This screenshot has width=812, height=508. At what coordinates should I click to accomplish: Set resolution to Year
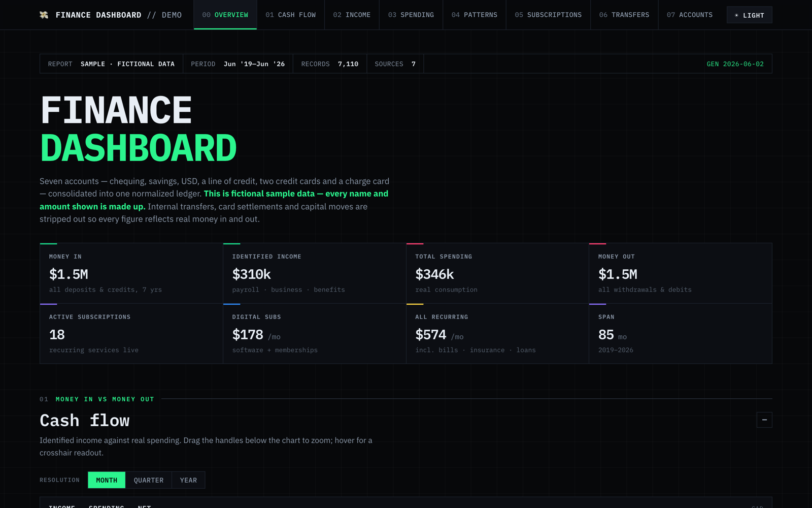click(188, 480)
